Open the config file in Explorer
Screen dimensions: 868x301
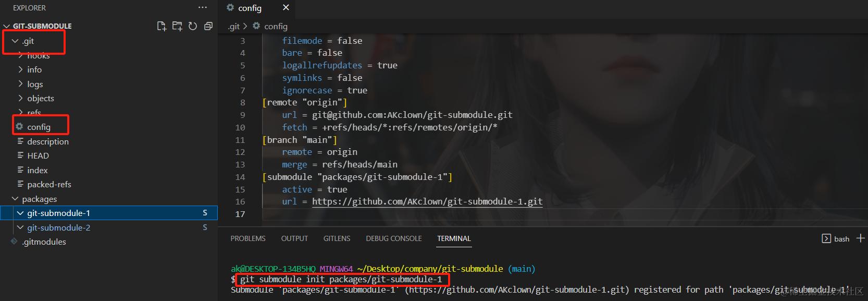39,127
